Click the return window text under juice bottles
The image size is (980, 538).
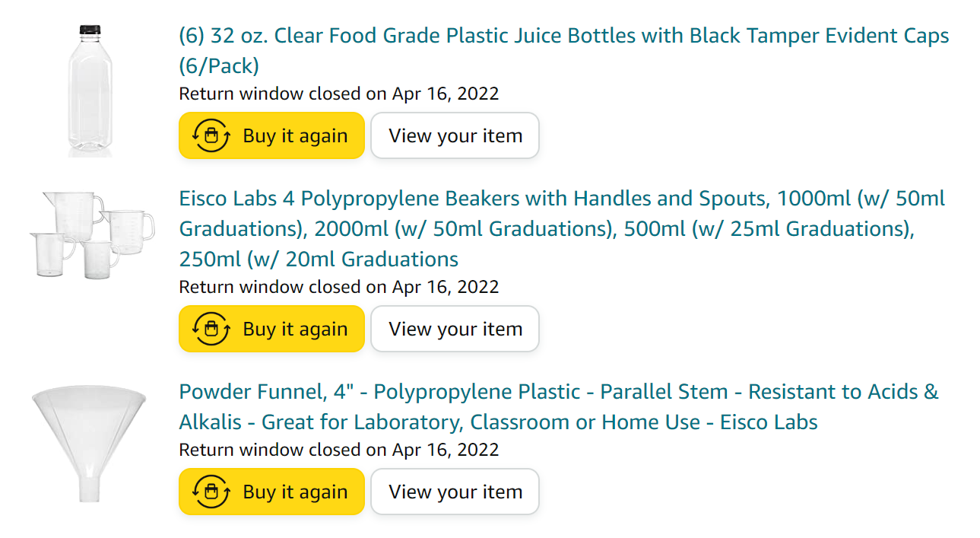pyautogui.click(x=339, y=94)
